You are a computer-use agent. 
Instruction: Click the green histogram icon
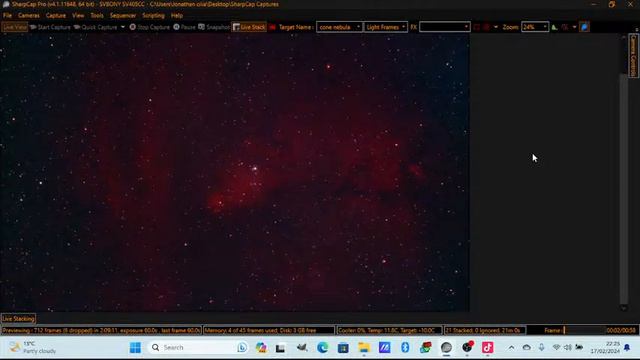pyautogui.click(x=554, y=27)
